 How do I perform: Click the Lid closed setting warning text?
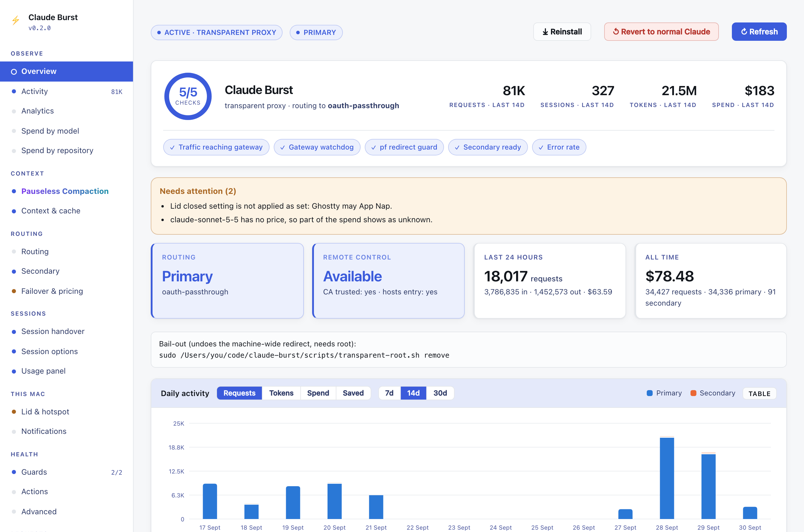click(x=281, y=206)
